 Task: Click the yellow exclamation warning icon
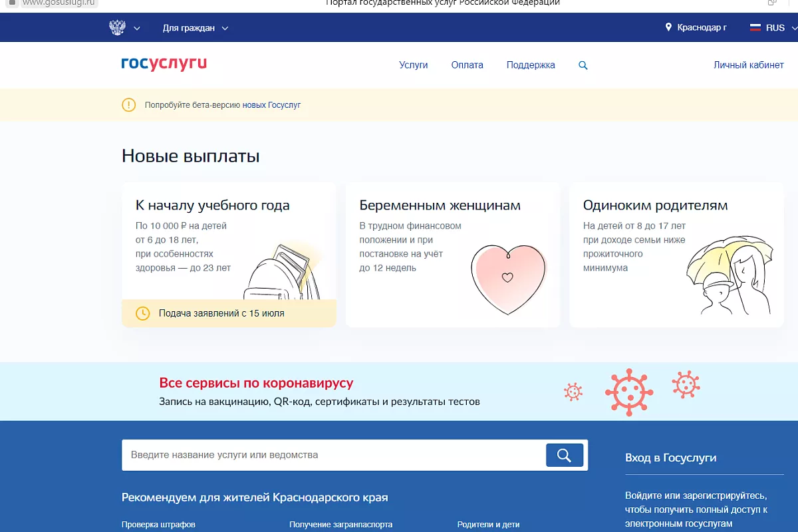pos(128,105)
